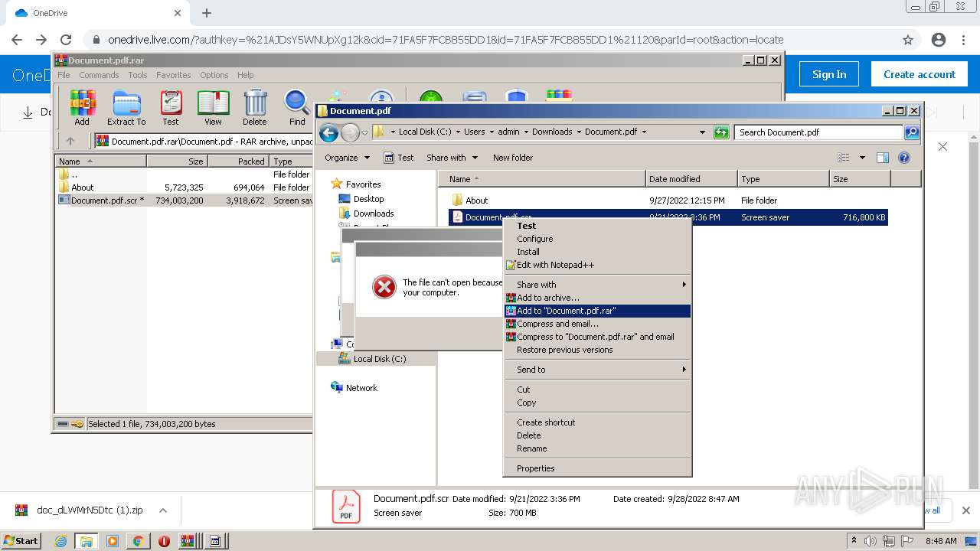Open the WinRAR Favorites menu
The width and height of the screenshot is (980, 551).
[174, 75]
